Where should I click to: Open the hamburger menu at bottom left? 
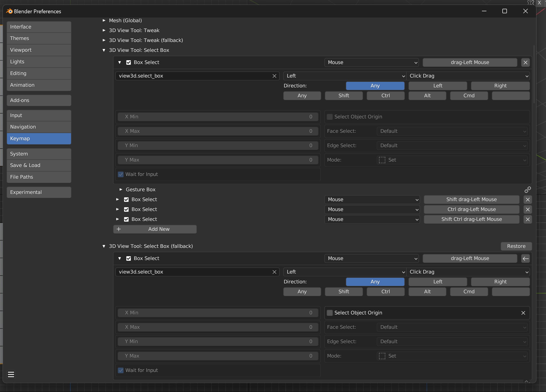(11, 374)
